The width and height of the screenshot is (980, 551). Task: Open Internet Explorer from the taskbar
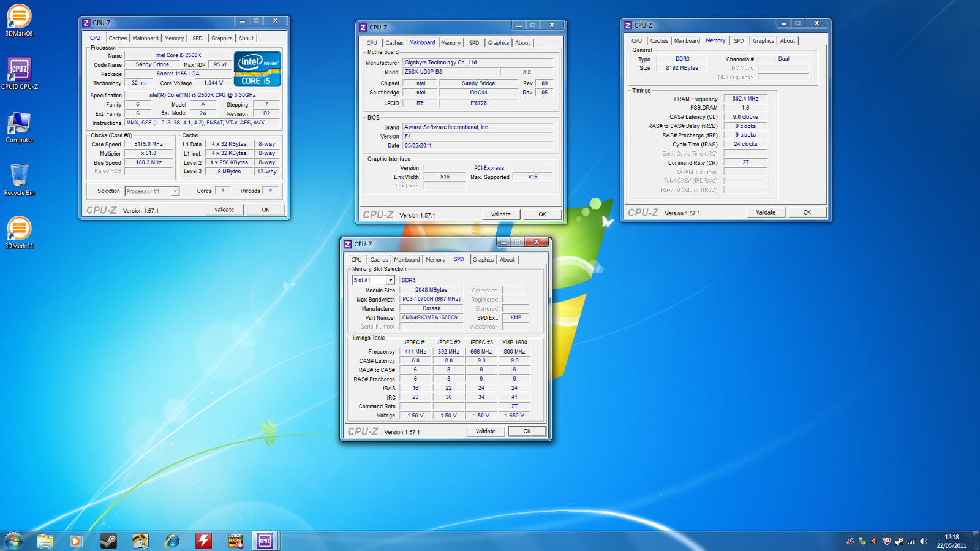[x=172, y=541]
